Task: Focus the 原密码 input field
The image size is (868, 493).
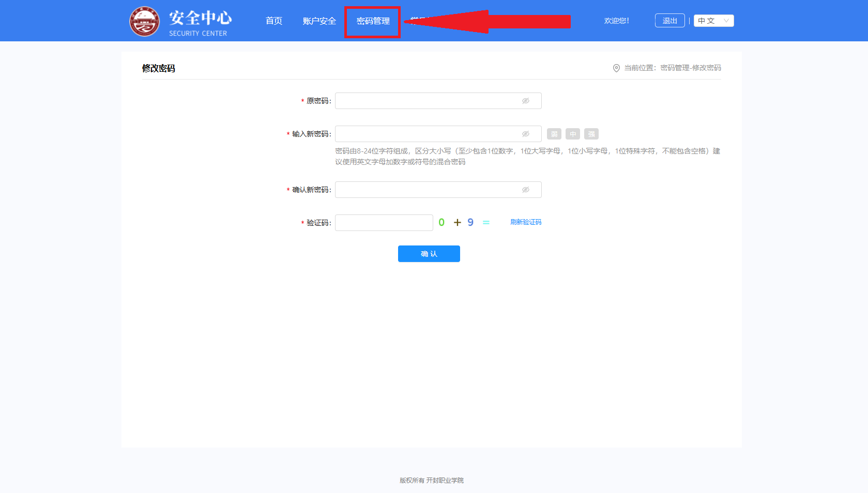Action: point(427,101)
